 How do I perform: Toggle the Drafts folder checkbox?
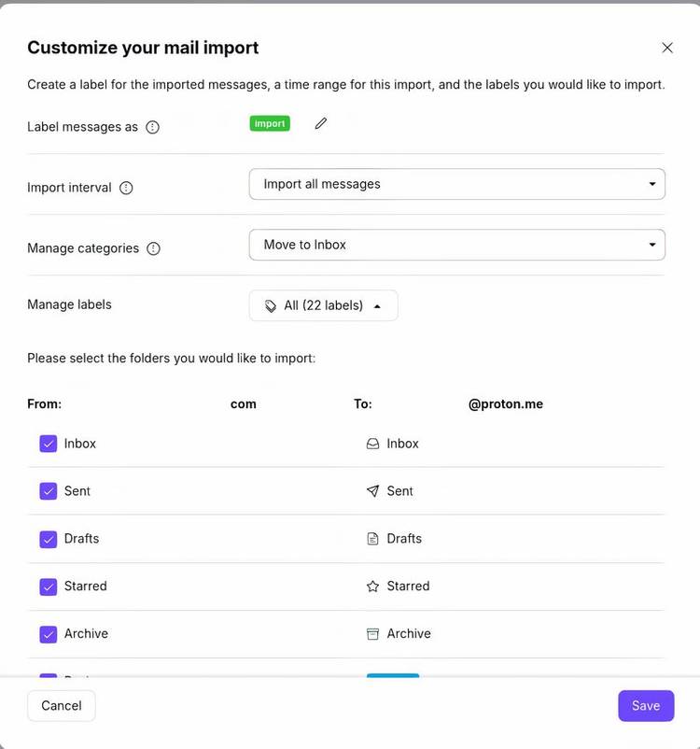pos(49,539)
